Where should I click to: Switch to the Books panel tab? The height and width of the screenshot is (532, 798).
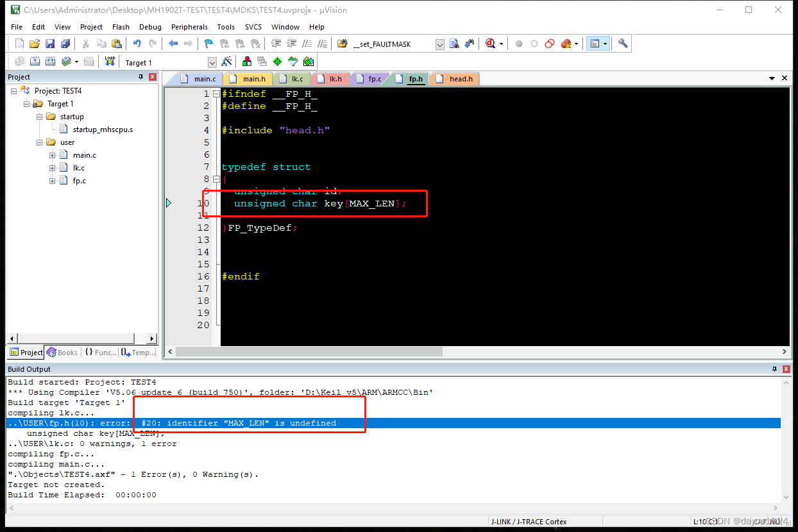pos(62,353)
